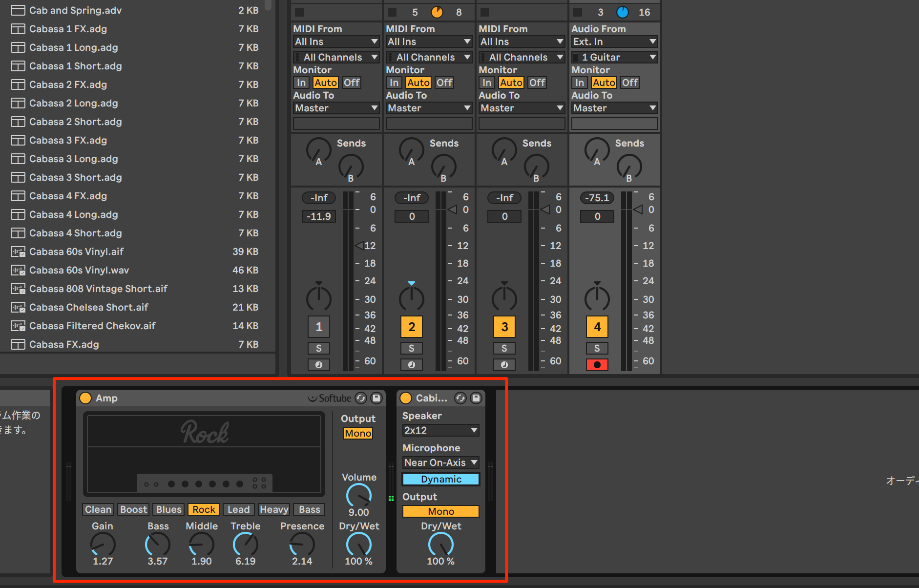Click the Amp Middle knob
919x588 pixels.
pos(202,544)
